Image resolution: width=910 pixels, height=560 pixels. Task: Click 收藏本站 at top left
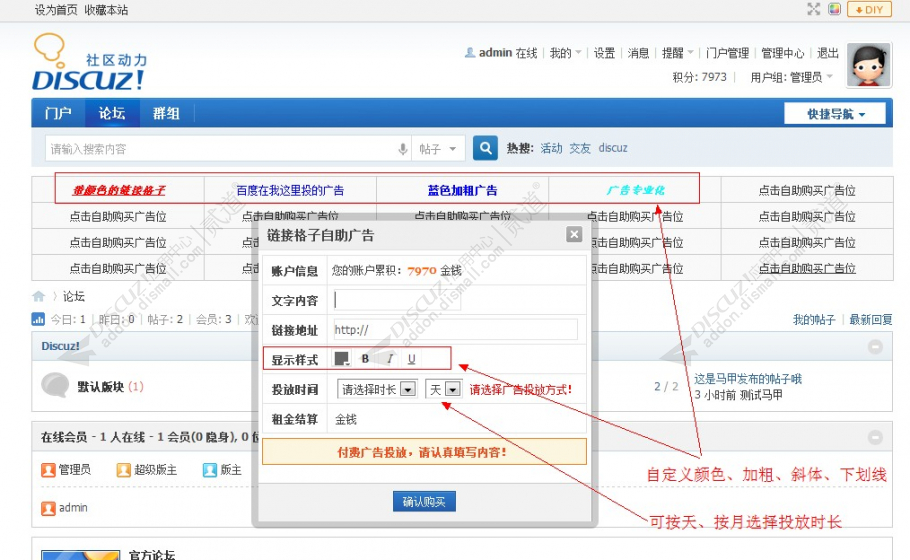pyautogui.click(x=106, y=10)
